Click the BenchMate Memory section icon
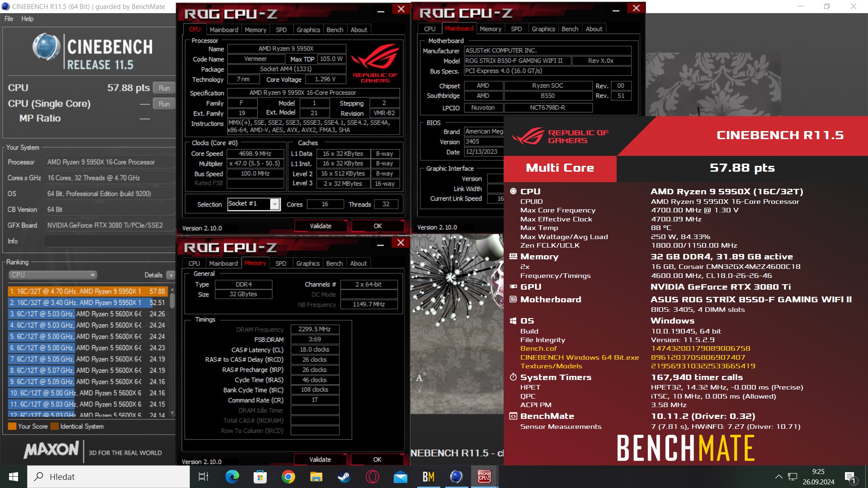The height and width of the screenshot is (488, 868). coord(513,256)
